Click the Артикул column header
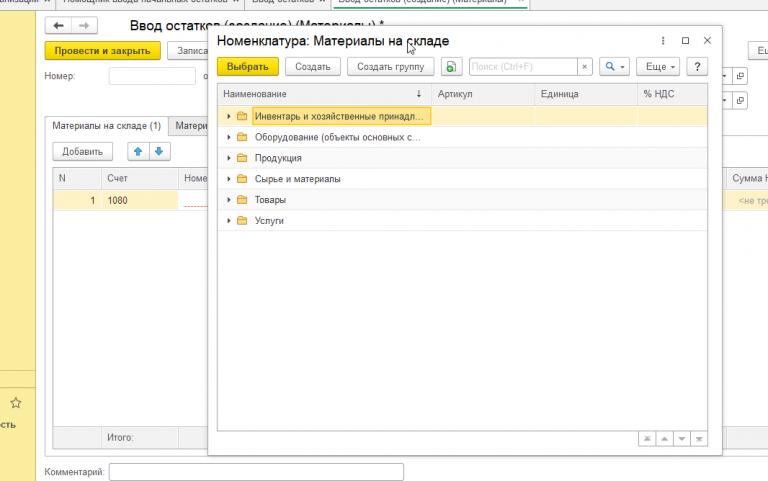 [x=483, y=94]
